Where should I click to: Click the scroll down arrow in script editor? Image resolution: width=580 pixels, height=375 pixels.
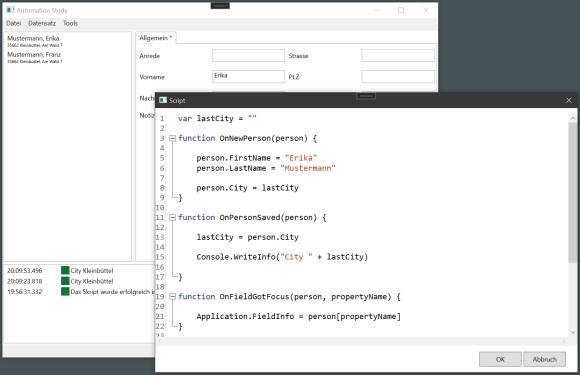[573, 332]
